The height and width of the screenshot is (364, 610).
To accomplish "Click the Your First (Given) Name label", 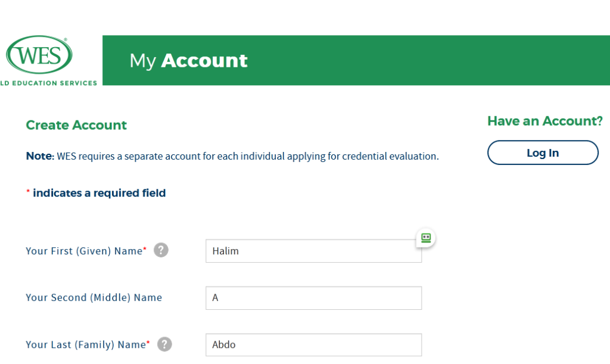I will point(84,251).
